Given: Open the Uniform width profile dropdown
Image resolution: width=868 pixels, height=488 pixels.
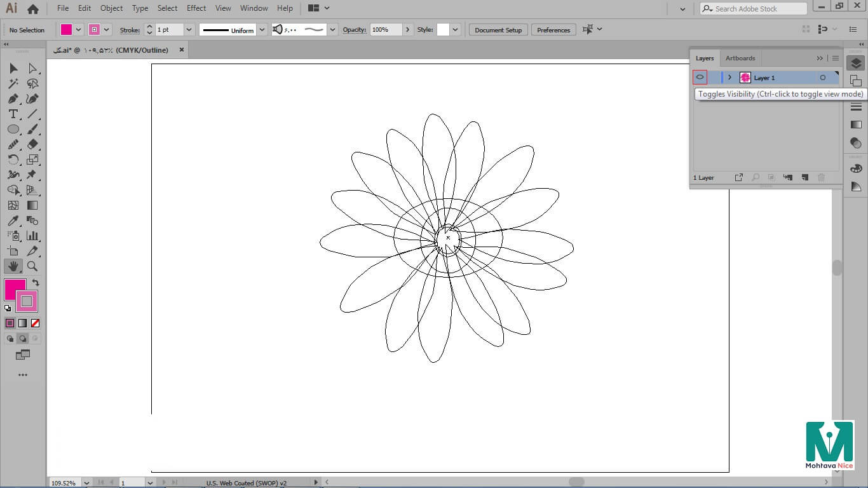Looking at the screenshot, I should (262, 30).
